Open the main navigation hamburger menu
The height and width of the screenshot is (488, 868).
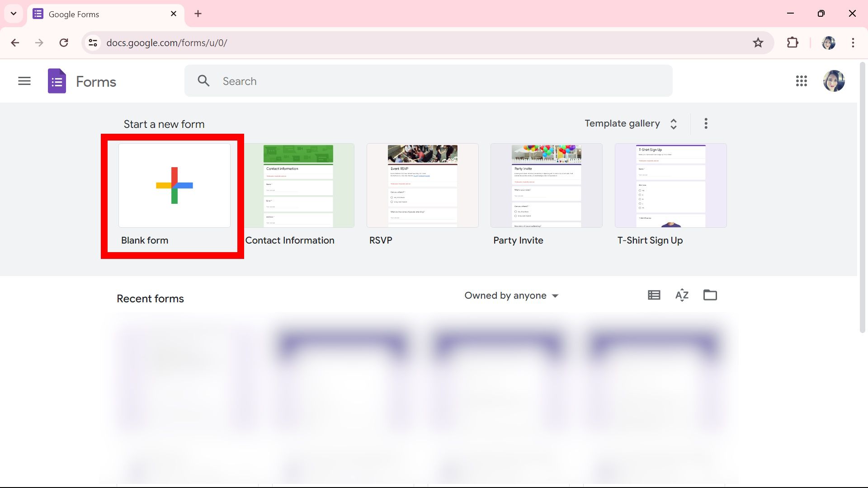[x=24, y=81]
